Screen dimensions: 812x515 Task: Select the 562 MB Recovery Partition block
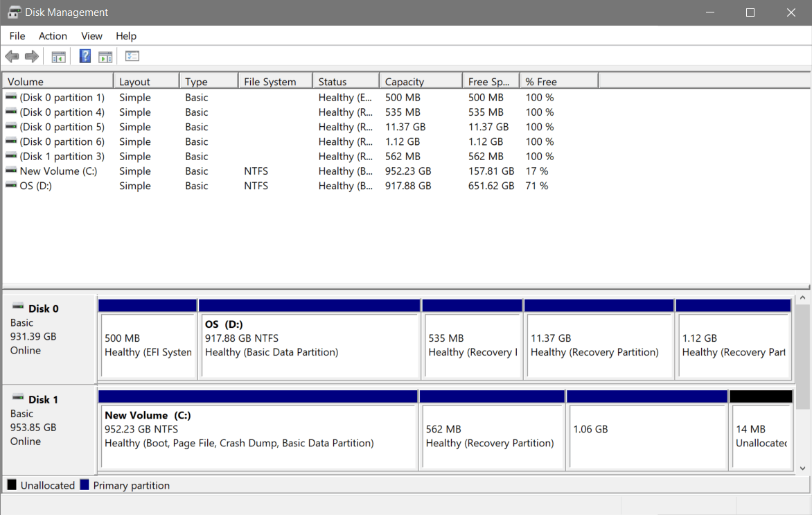492,430
